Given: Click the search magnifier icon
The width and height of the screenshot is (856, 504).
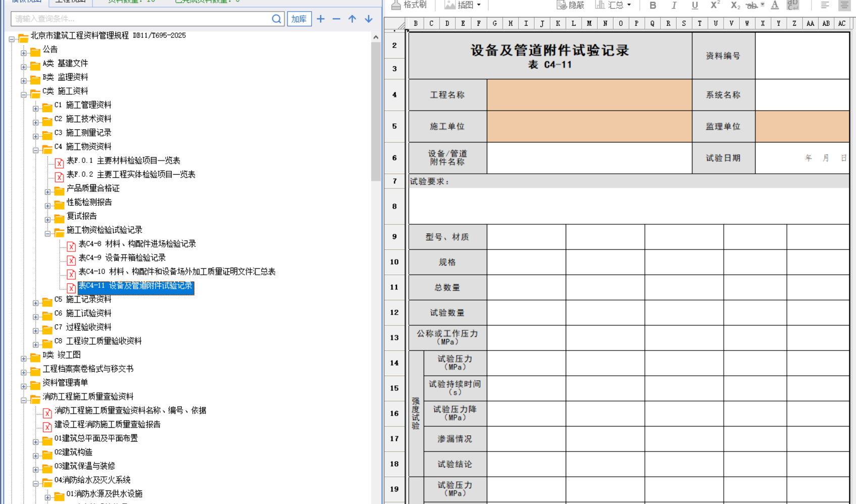Looking at the screenshot, I should coord(276,19).
